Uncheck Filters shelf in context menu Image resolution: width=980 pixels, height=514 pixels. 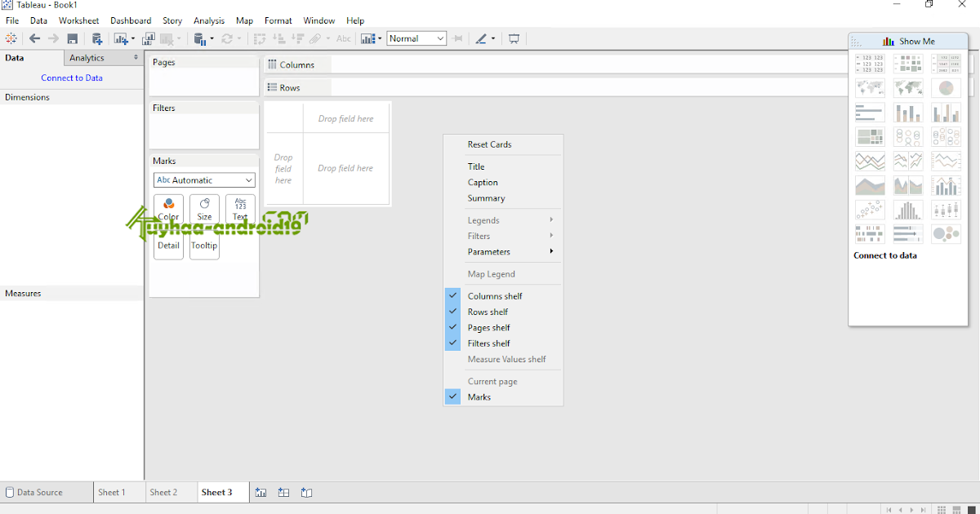click(503, 343)
